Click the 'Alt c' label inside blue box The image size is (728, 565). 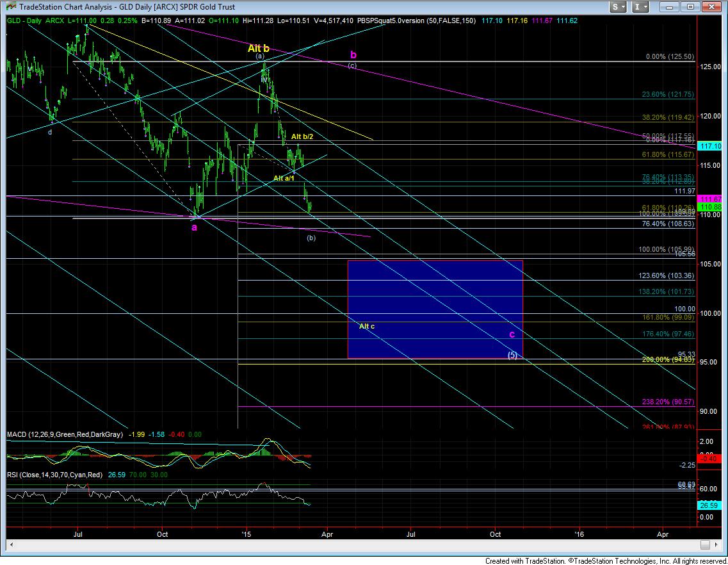pos(366,327)
